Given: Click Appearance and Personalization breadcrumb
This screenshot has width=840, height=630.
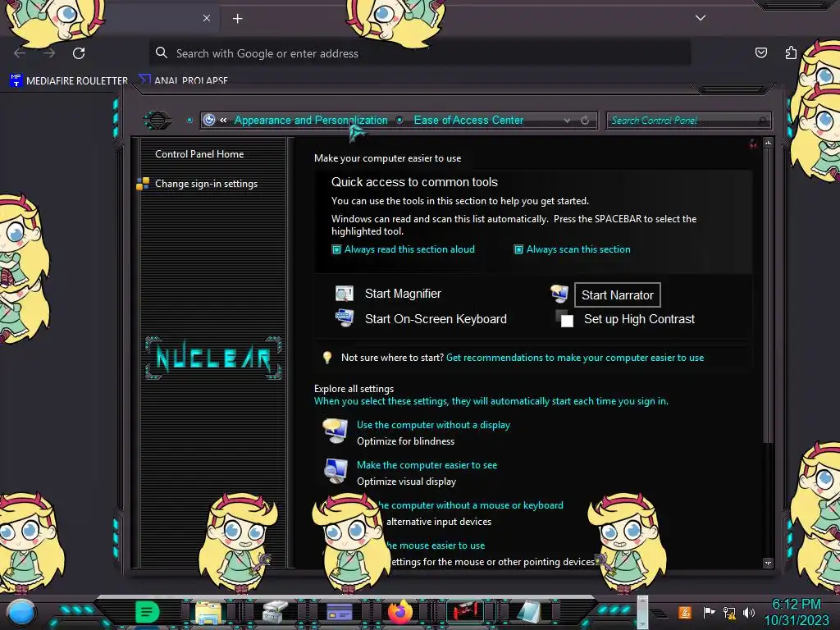Looking at the screenshot, I should coord(311,120).
